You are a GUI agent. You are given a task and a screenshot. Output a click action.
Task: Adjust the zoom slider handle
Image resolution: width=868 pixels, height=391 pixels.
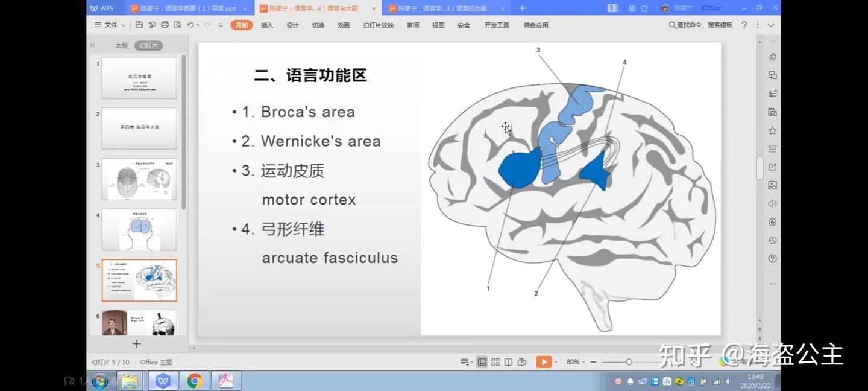tap(629, 362)
